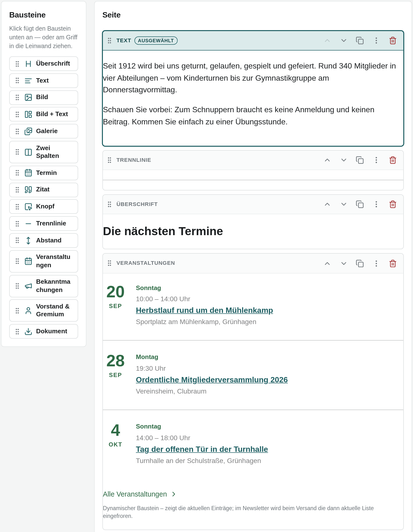413x532 pixels.
Task: Click the TRENNLINIE block label
Action: [x=134, y=160]
